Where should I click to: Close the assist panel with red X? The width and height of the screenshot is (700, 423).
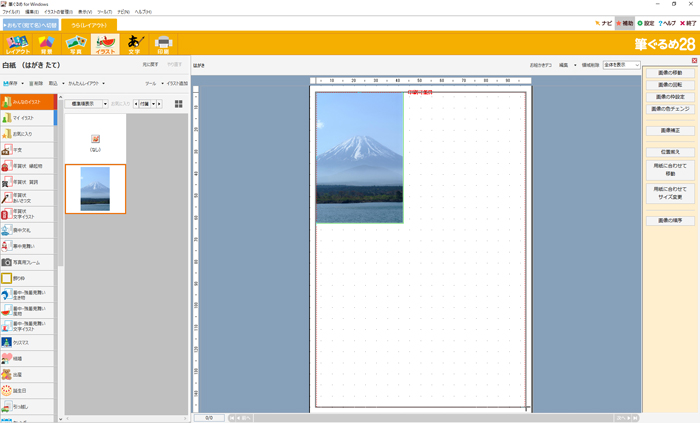click(x=694, y=61)
